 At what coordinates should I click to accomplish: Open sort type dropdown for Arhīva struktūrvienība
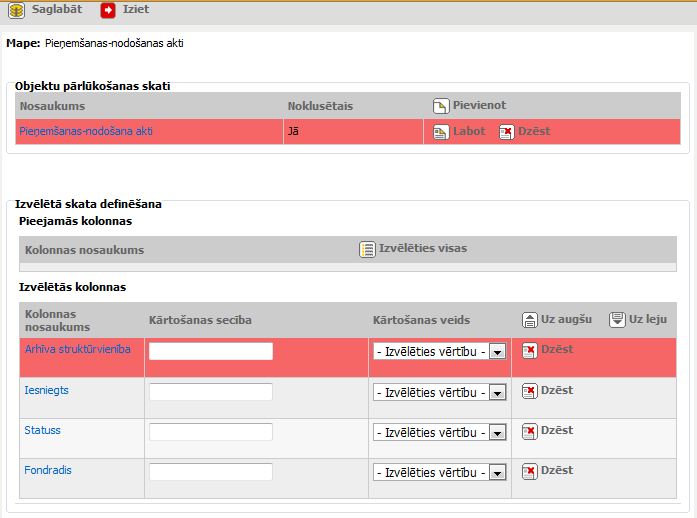(x=497, y=352)
